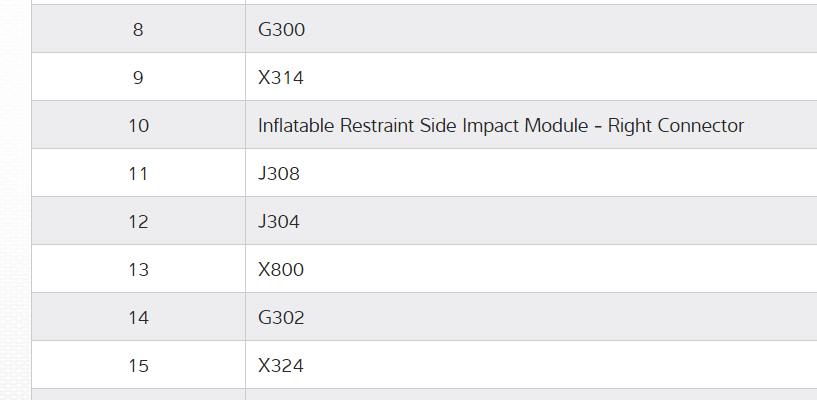This screenshot has height=400, width=817.
Task: Click the row number 10 cell
Action: (138, 126)
